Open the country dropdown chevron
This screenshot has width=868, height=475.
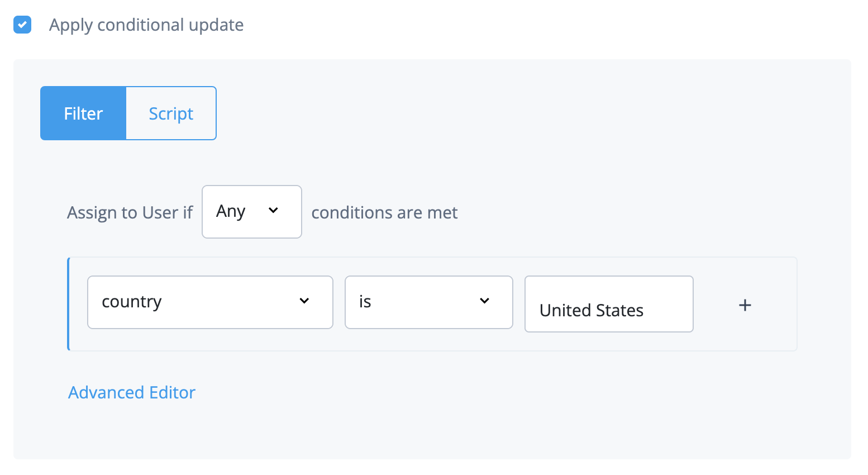(304, 301)
